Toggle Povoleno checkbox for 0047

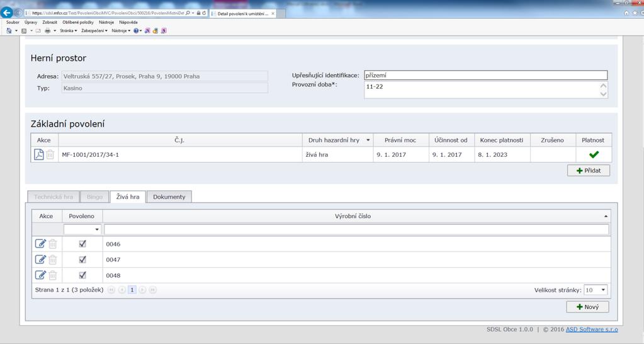82,260
